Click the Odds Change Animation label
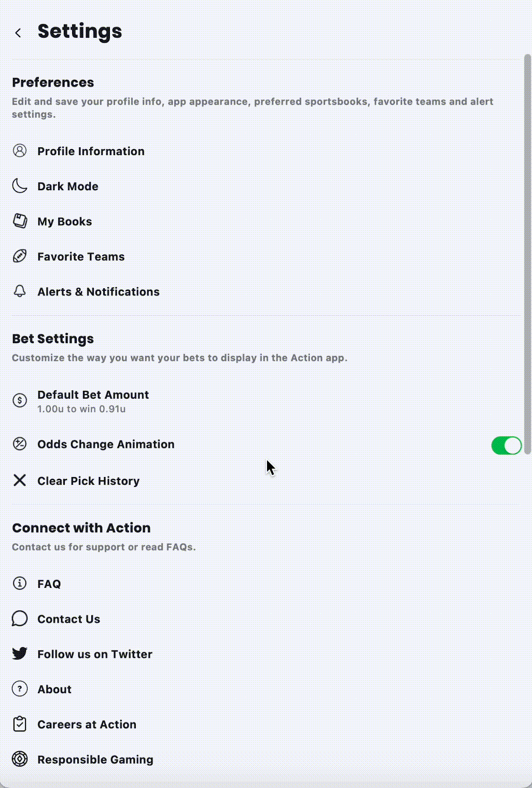This screenshot has width=532, height=788. click(x=106, y=444)
